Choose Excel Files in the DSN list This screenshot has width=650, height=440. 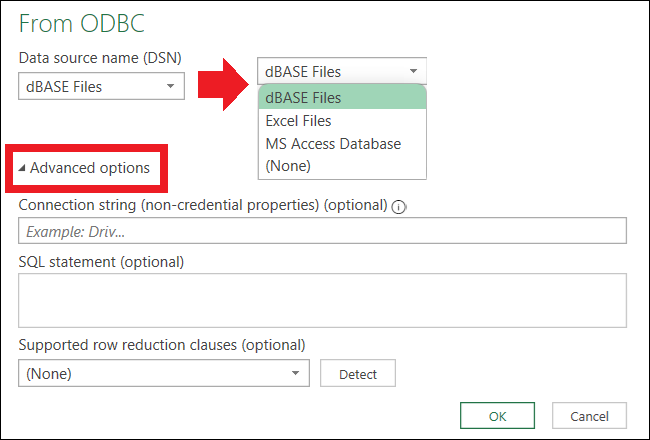[342, 121]
